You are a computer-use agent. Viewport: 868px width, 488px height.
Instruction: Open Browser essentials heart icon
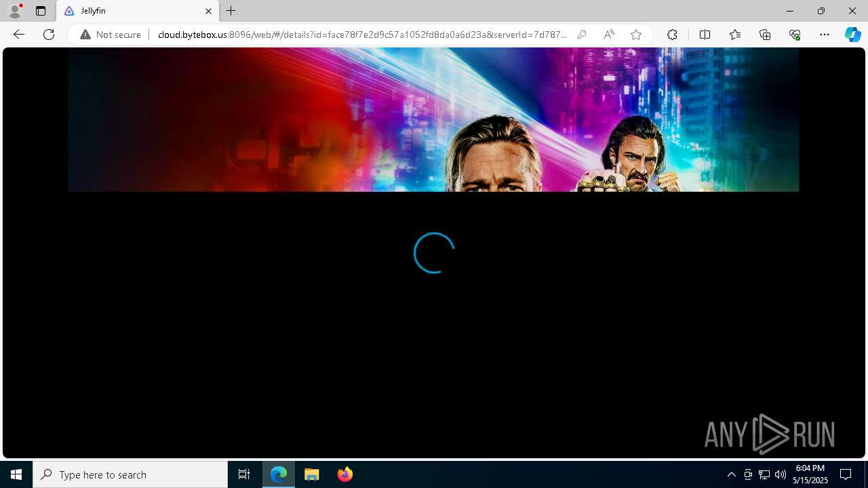pos(795,35)
